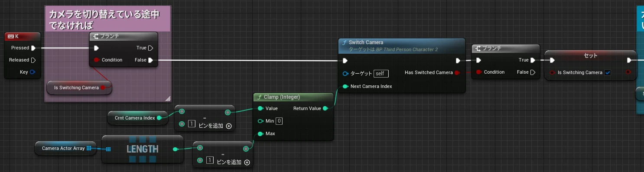The width and height of the screenshot is (644, 172).
Task: Click the セット node output execution pin
Action: (x=629, y=60)
